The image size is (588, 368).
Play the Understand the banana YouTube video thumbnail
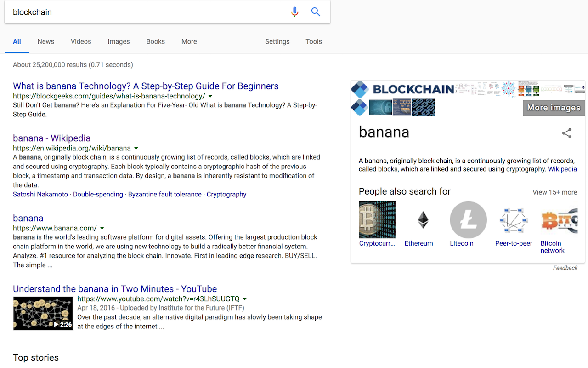point(43,313)
